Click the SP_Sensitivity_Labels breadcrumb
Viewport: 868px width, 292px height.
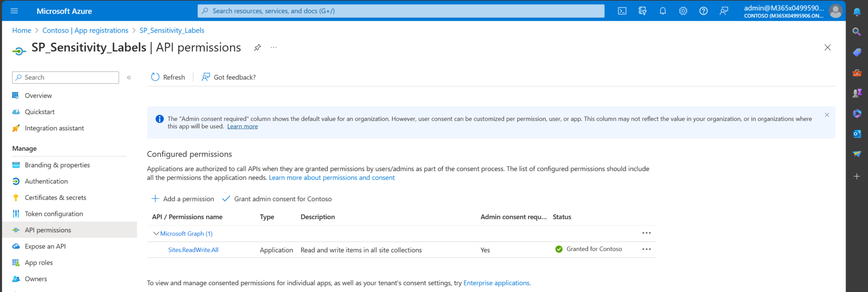(172, 30)
